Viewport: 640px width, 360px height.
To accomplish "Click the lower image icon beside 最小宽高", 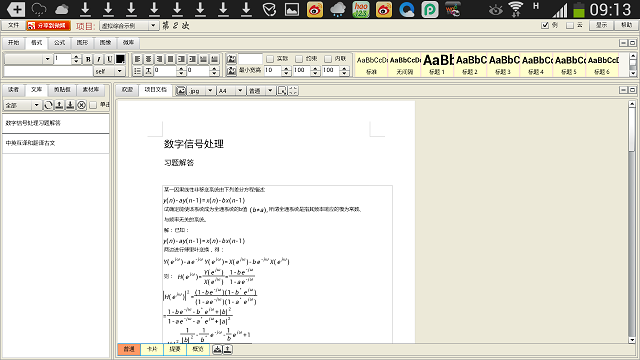I will (x=231, y=71).
